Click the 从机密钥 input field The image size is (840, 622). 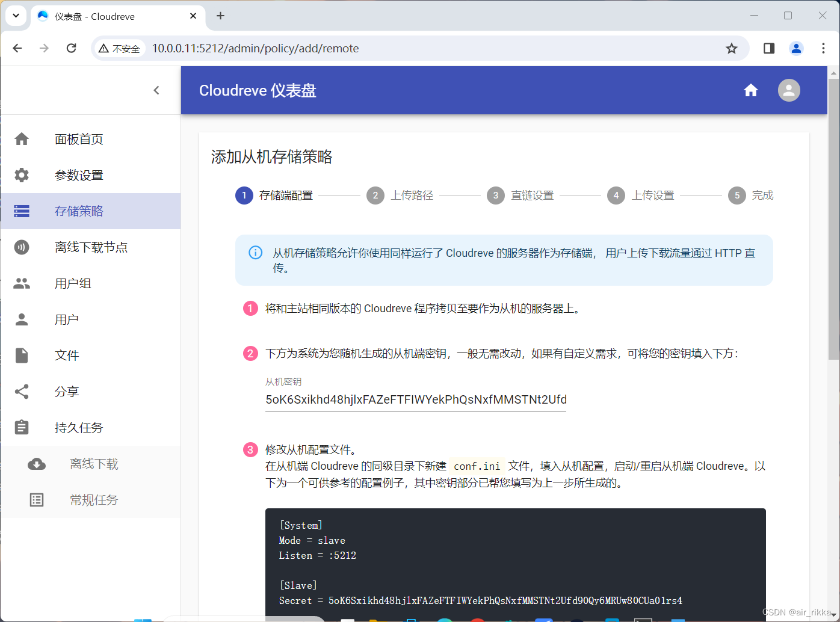pos(416,399)
